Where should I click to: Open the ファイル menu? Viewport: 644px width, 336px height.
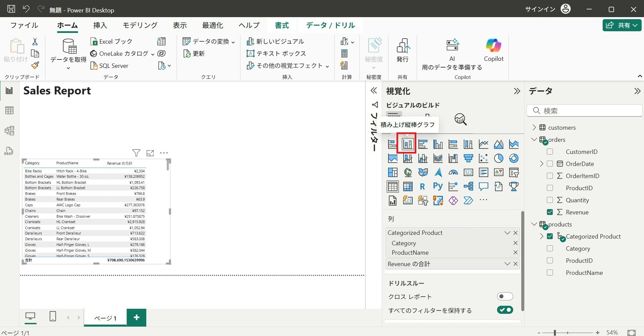click(24, 26)
